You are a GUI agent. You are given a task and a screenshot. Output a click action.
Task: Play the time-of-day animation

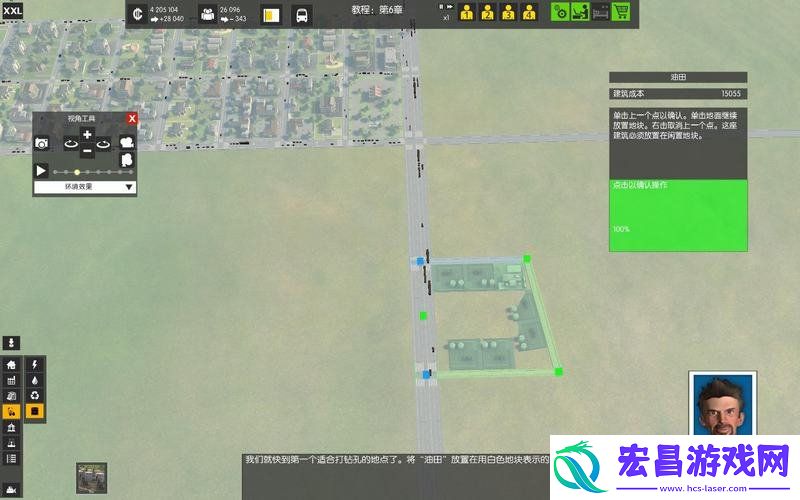pyautogui.click(x=41, y=170)
